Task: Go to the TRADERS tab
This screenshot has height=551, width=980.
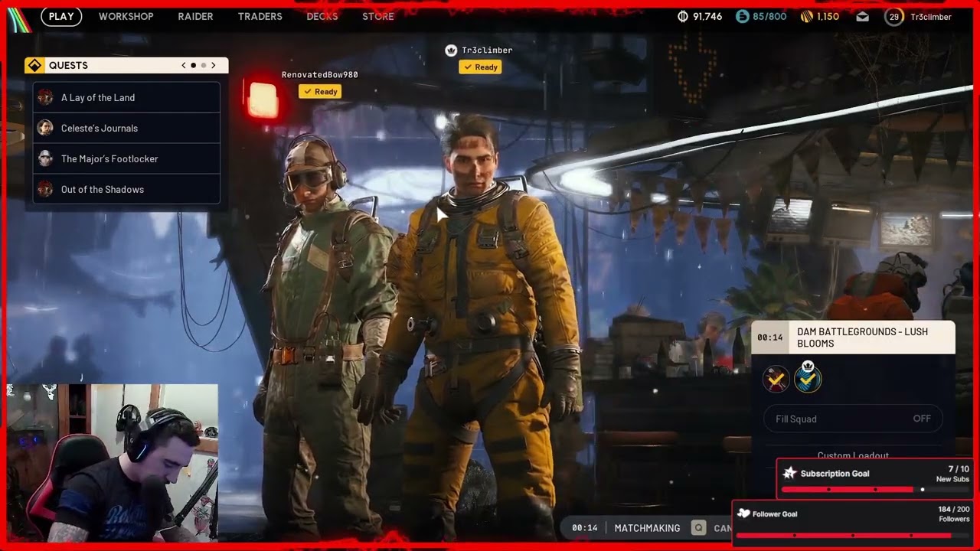Action: (x=260, y=16)
